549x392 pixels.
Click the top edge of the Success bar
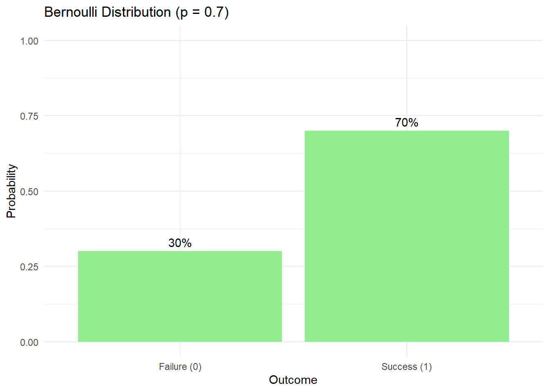click(407, 131)
